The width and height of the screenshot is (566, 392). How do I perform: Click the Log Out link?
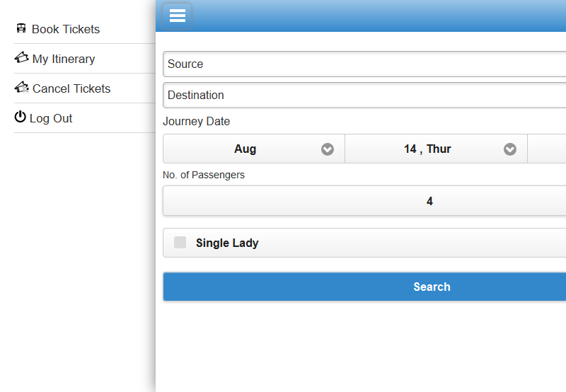tap(51, 118)
